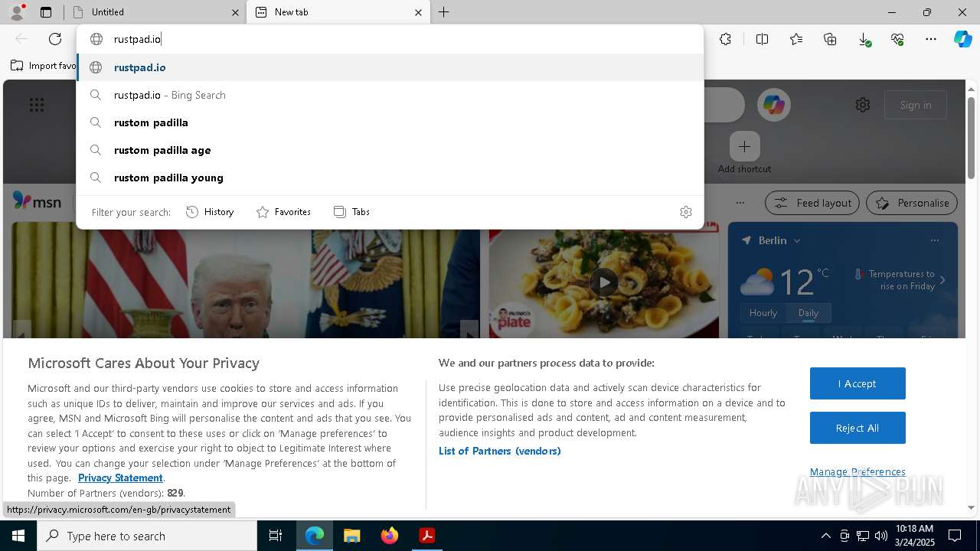The width and height of the screenshot is (980, 551).
Task: Click the page vertical scrollbar
Action: [x=971, y=138]
